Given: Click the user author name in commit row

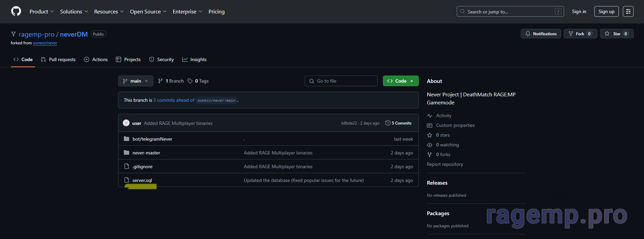Looking at the screenshot, I should 137,123.
